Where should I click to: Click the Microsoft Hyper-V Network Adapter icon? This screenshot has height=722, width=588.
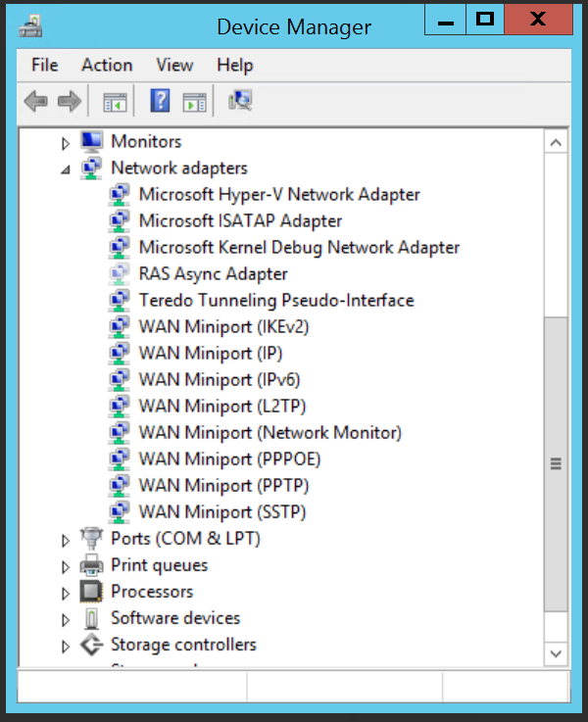pyautogui.click(x=120, y=195)
